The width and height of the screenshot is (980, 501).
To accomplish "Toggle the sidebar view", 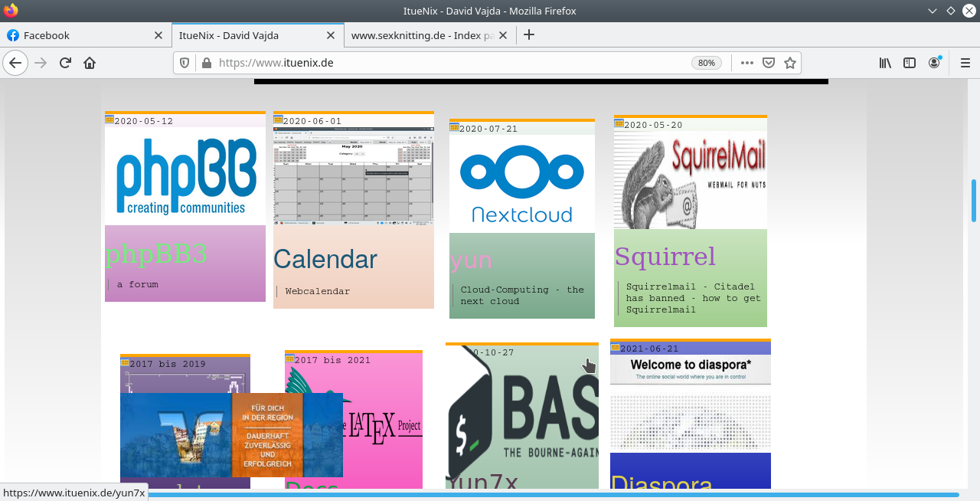I will point(910,63).
